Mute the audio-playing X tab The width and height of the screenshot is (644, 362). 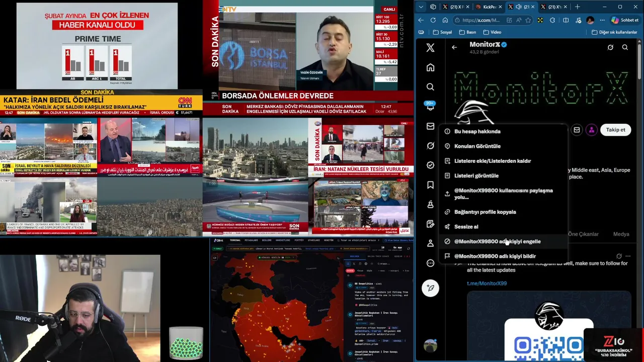[519, 7]
